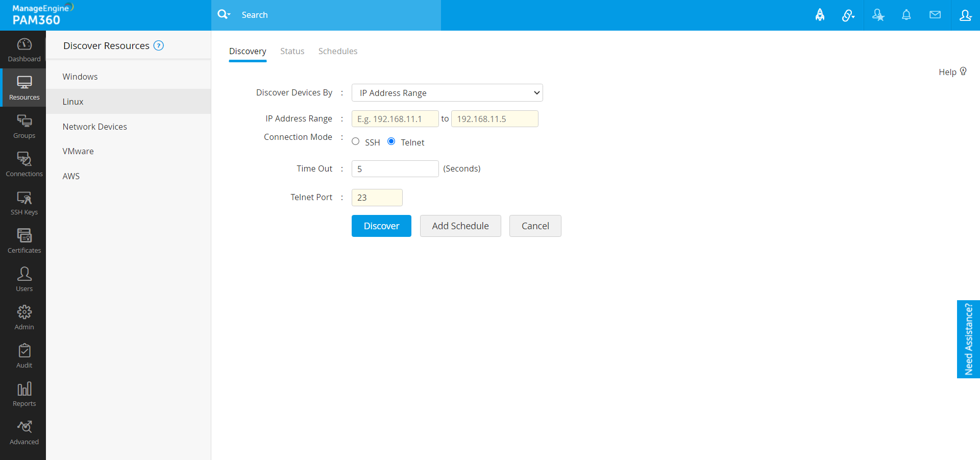
Task: Open the Resources monitor icon
Action: 24,82
